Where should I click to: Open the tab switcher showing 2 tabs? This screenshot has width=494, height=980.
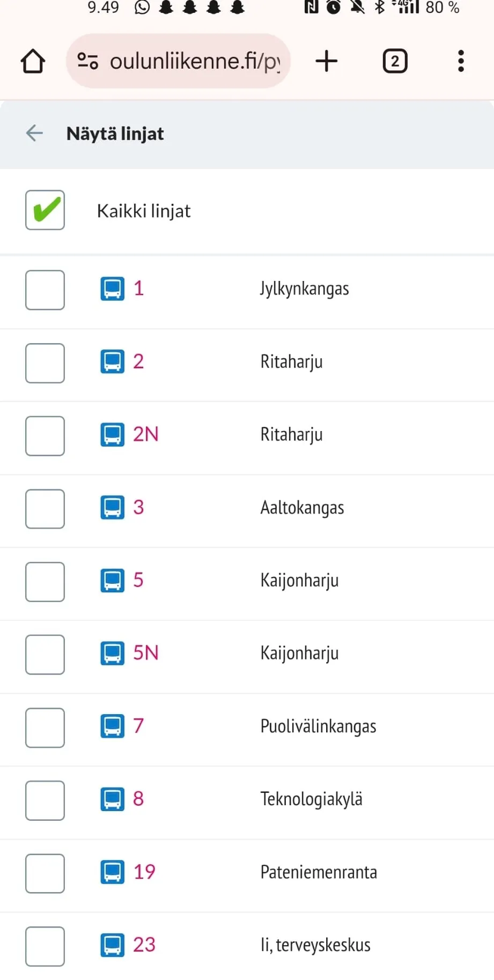click(395, 61)
